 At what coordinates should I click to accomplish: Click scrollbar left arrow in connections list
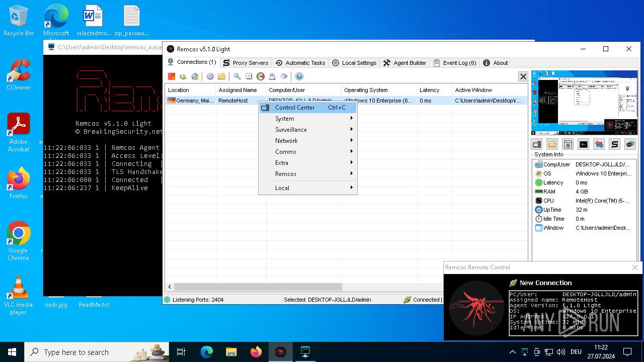170,287
